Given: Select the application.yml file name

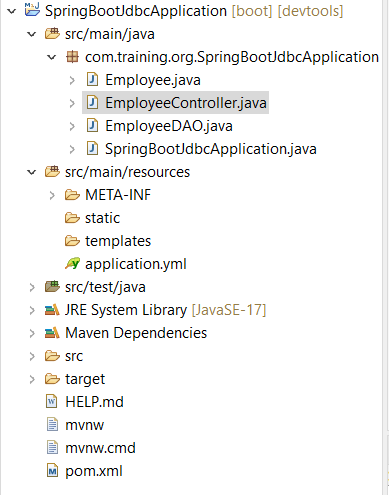Looking at the screenshot, I should 136,264.
